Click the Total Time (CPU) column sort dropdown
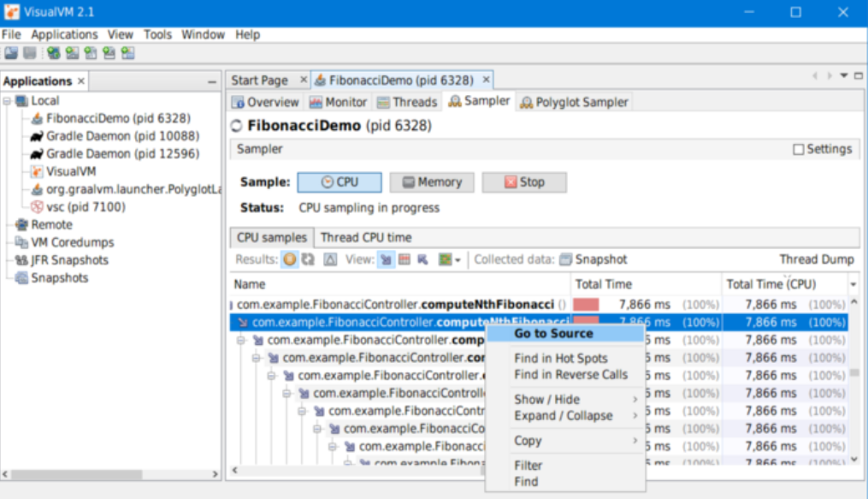Viewport: 868px width, 499px height. coord(852,283)
